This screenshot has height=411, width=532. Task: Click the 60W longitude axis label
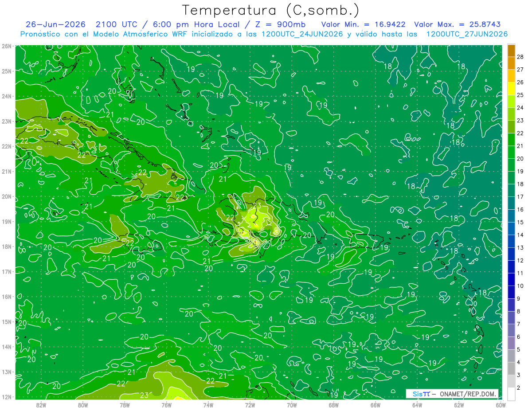pyautogui.click(x=501, y=405)
